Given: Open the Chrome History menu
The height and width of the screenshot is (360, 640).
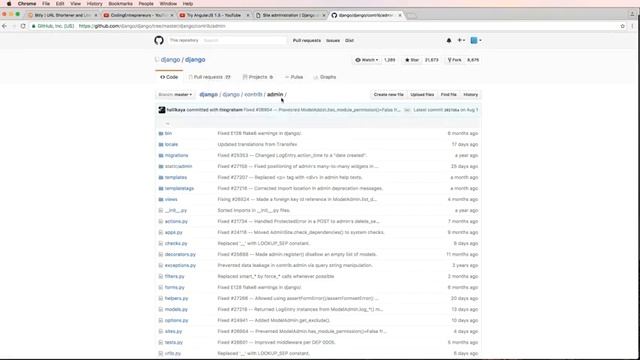Looking at the screenshot, I should coord(94,4).
